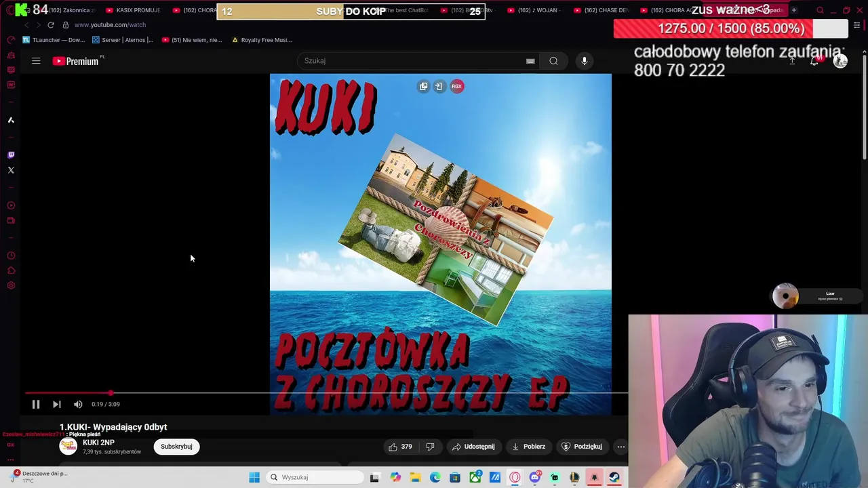Open the more actions three-dot menu

pos(620,447)
